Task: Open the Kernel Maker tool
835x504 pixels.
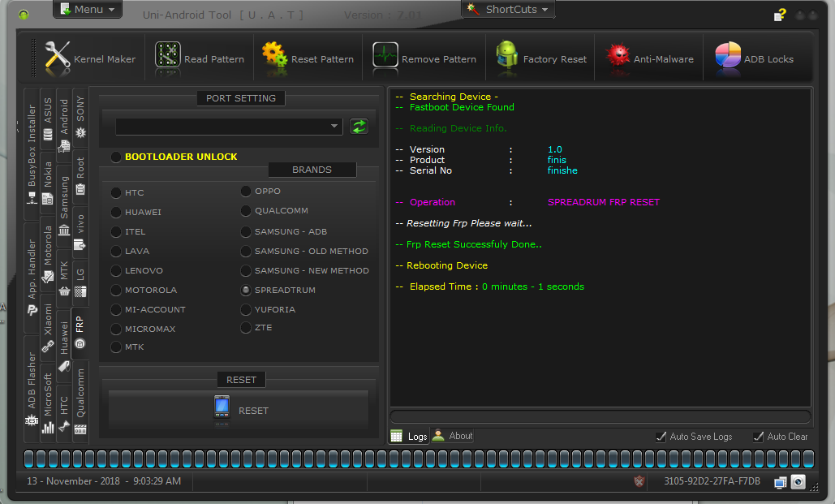Action: 90,58
